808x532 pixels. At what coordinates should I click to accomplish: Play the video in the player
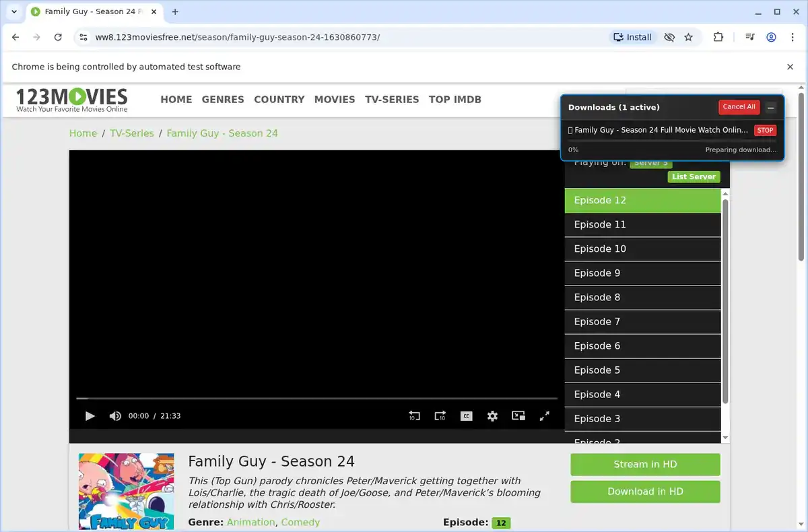pyautogui.click(x=90, y=416)
